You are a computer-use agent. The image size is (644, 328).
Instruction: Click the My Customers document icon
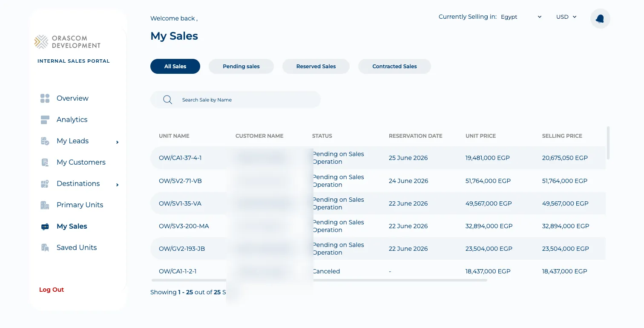(x=45, y=163)
